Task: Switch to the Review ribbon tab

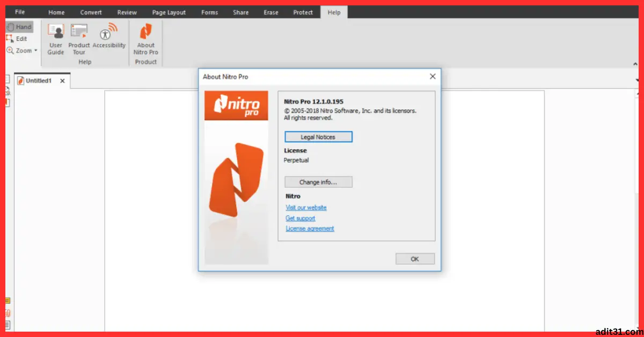Action: (127, 12)
